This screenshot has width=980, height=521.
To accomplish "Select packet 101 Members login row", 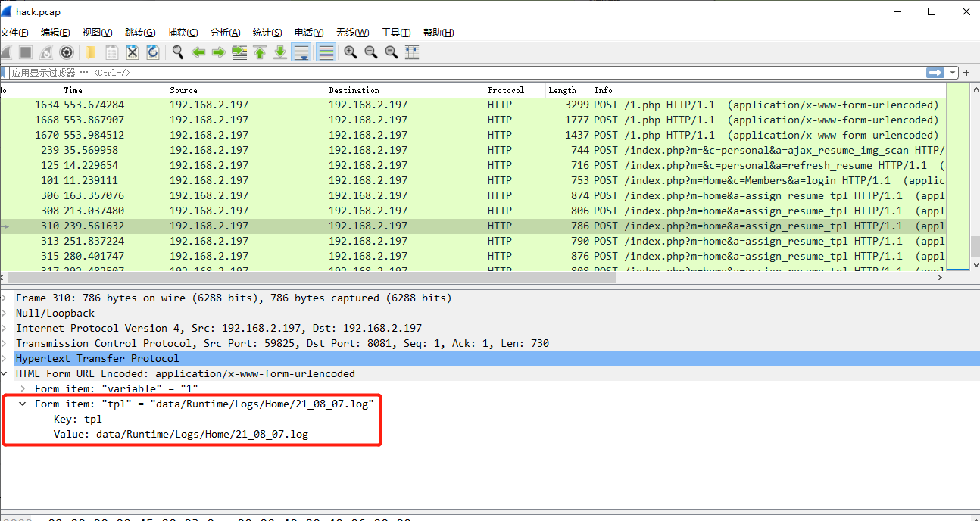I will 473,180.
